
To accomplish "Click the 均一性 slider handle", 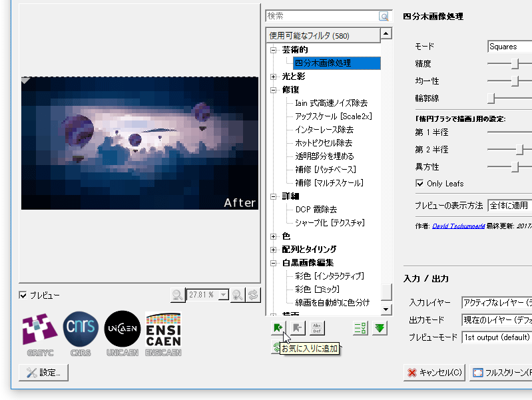I will pos(515,81).
